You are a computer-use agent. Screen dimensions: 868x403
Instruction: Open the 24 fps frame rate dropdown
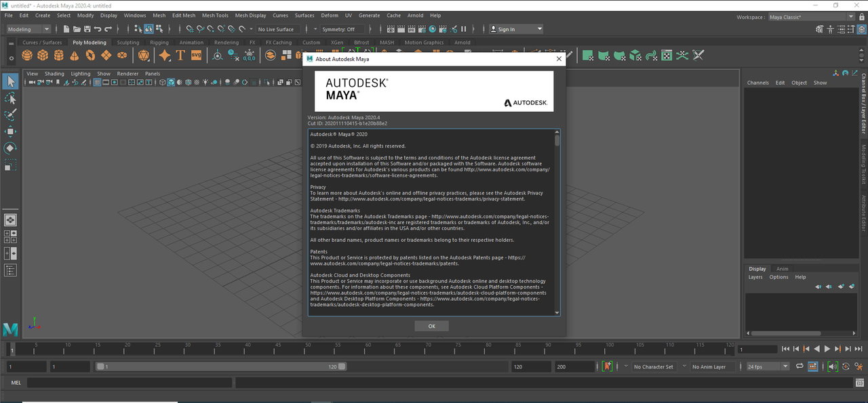768,366
